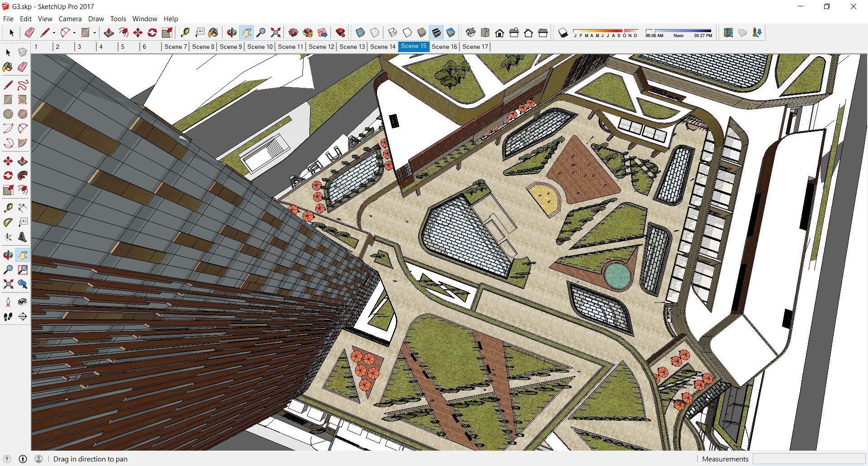Switch to the Scene 17 tab
The image size is (868, 466).
[474, 46]
